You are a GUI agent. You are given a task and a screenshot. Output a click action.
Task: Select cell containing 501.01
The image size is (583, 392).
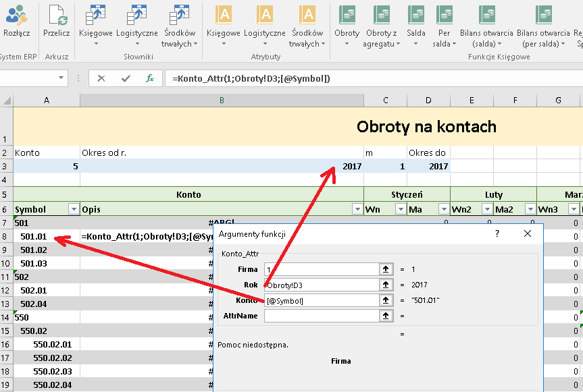coord(47,236)
